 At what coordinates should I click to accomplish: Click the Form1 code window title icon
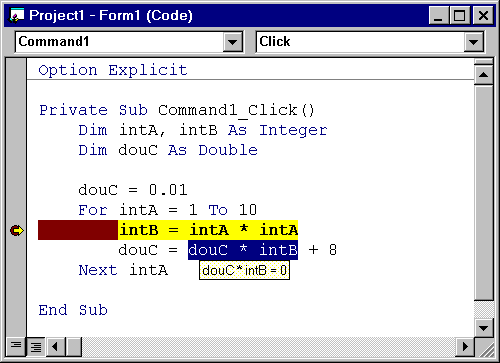click(17, 15)
